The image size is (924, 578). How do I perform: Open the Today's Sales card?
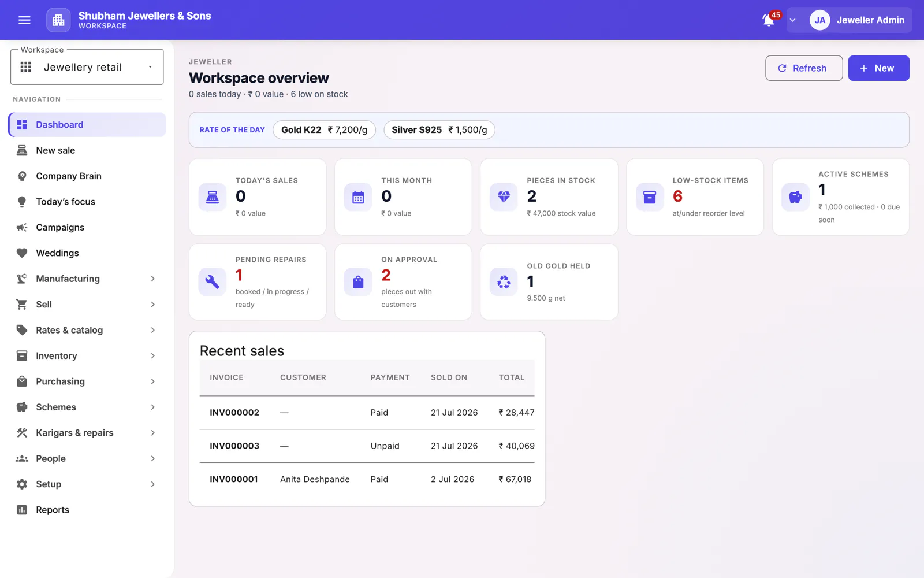pos(258,197)
